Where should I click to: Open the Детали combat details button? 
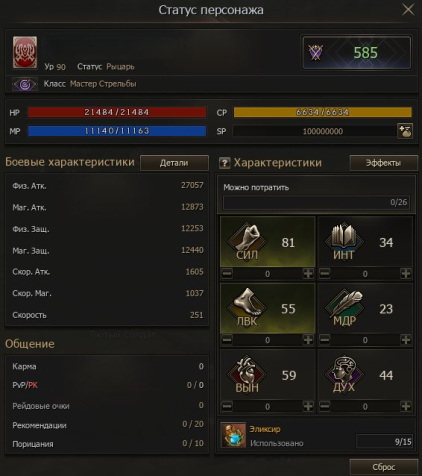[174, 163]
